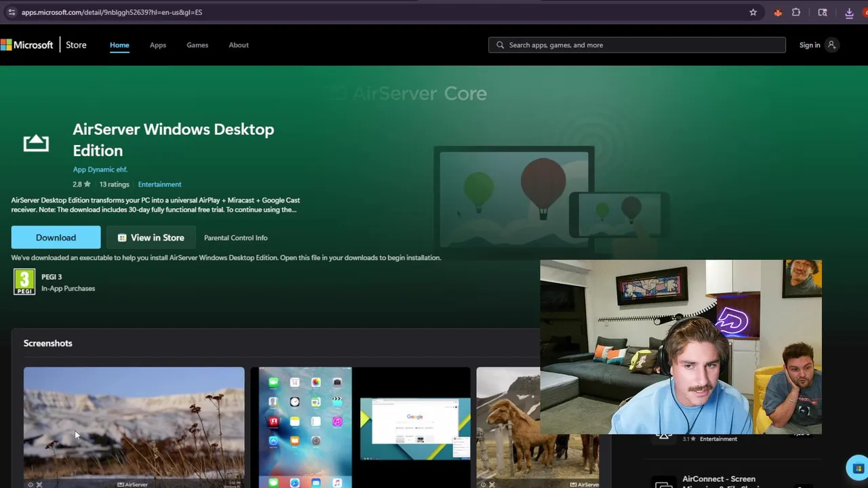The width and height of the screenshot is (868, 488).
Task: Click the Download button
Action: [56, 237]
